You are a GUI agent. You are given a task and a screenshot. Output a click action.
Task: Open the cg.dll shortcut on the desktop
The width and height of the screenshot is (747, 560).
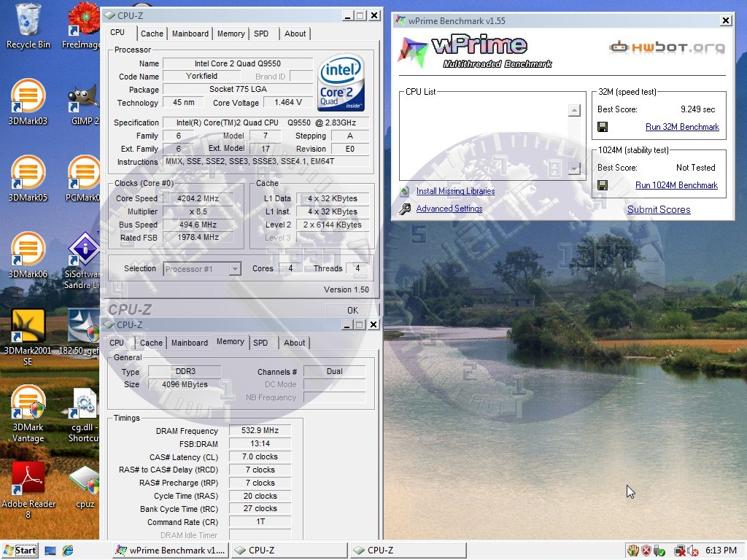tap(84, 416)
